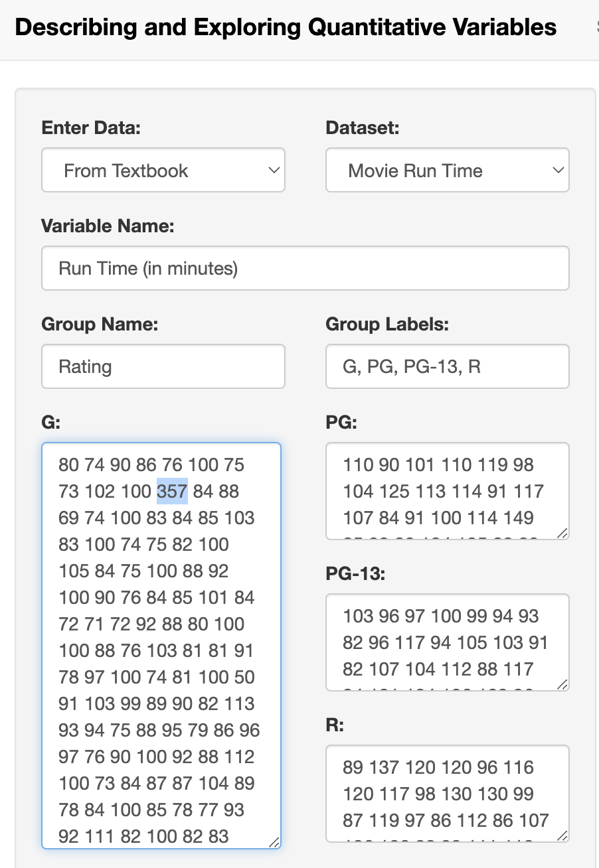The width and height of the screenshot is (599, 868).
Task: Click the Variable Name input field
Action: click(x=305, y=268)
